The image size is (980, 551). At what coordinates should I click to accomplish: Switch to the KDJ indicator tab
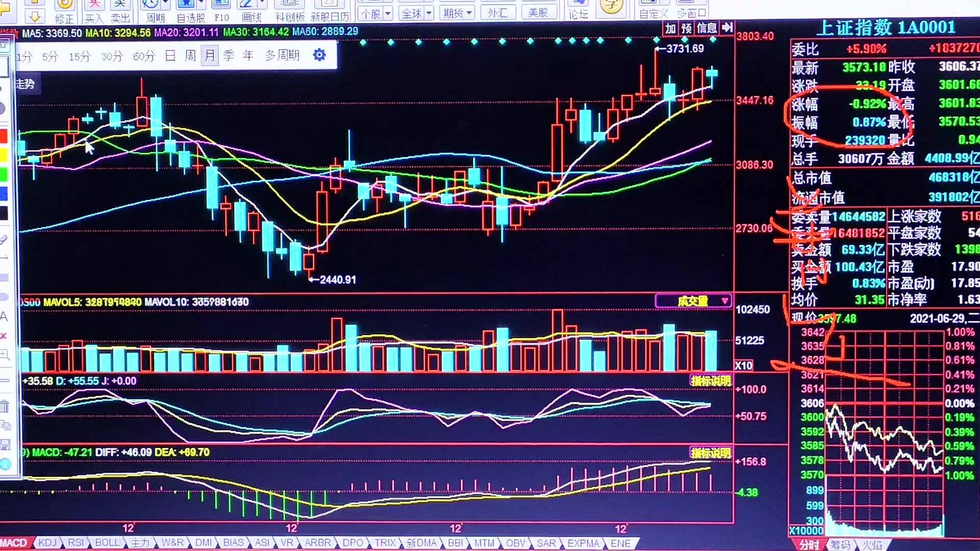coord(47,543)
